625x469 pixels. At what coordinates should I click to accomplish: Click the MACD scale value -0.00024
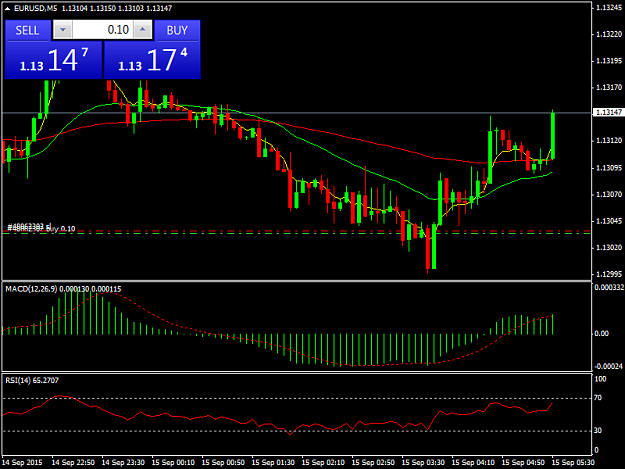608,366
